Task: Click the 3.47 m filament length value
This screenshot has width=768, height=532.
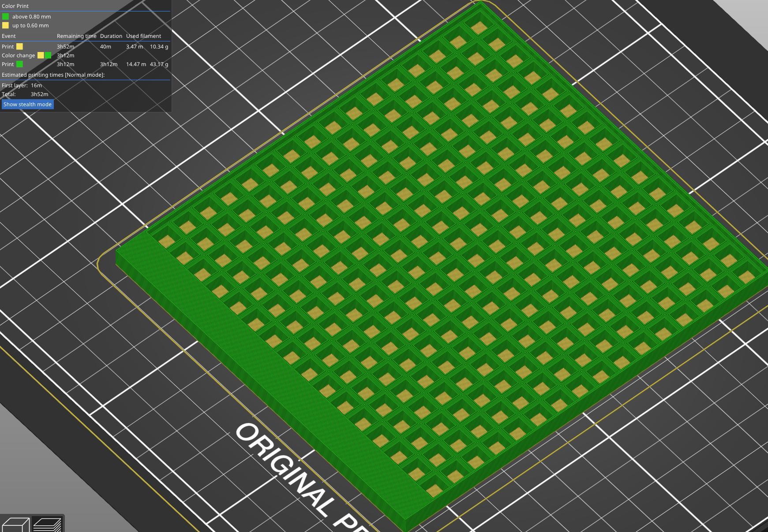Action: (x=135, y=46)
